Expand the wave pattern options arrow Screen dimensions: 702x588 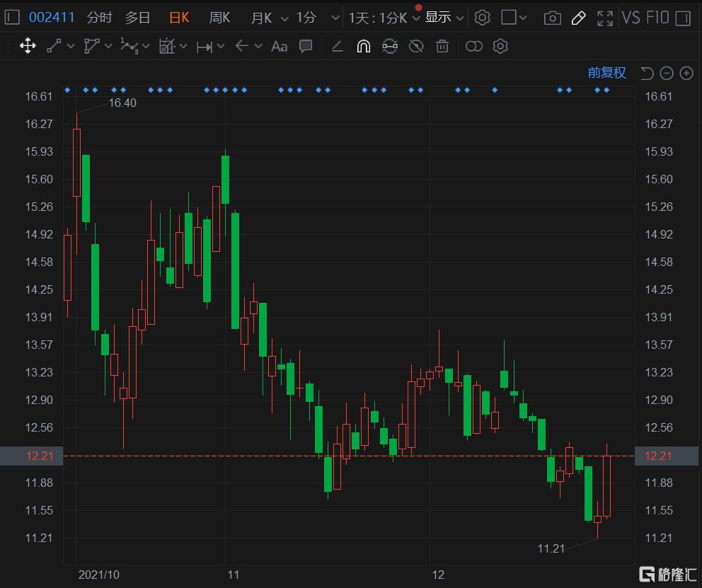(146, 46)
